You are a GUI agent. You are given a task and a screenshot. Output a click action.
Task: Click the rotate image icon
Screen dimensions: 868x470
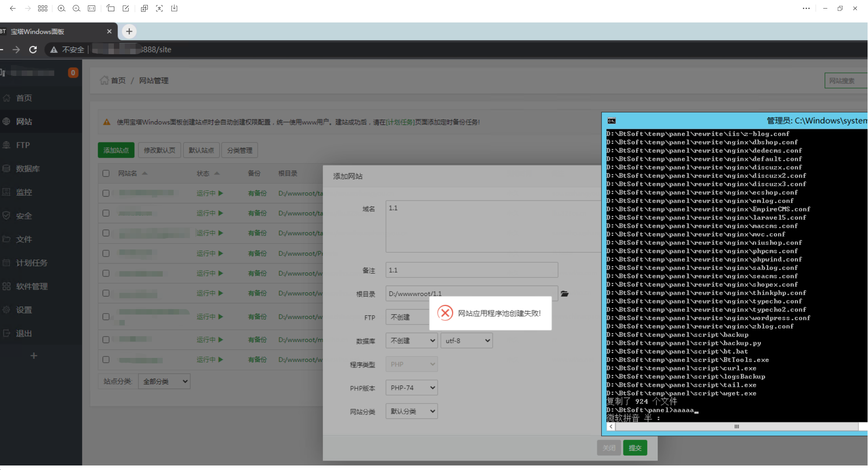111,8
